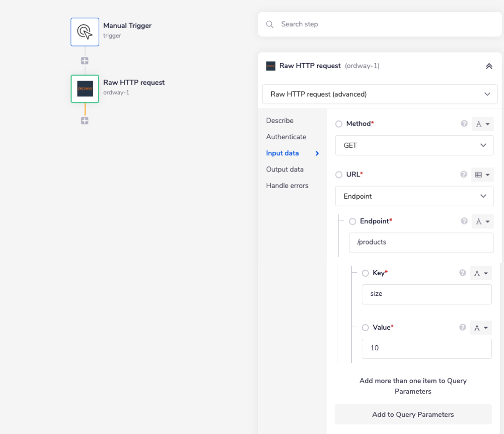The height and width of the screenshot is (434, 504).
Task: Open the GET method dropdown
Action: pos(414,145)
